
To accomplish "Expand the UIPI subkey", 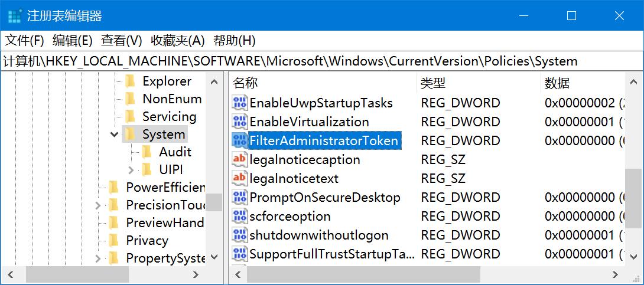I will tap(131, 170).
